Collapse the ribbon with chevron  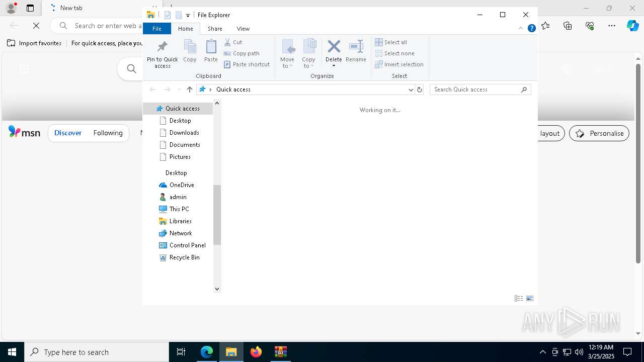(x=520, y=28)
